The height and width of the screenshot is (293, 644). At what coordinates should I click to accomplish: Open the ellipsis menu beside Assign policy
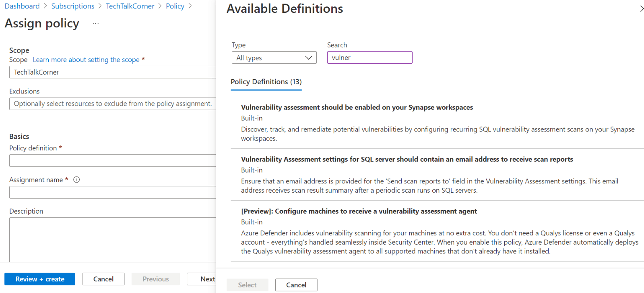click(x=95, y=23)
